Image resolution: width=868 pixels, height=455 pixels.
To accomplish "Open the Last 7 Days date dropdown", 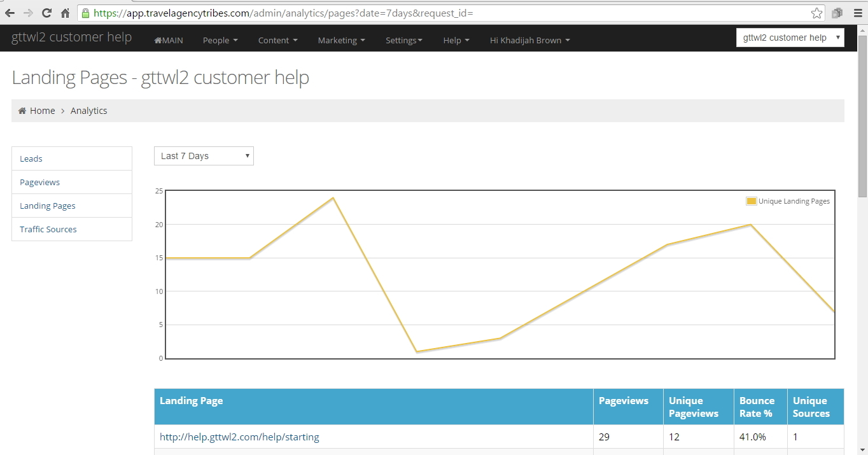I will click(x=204, y=156).
